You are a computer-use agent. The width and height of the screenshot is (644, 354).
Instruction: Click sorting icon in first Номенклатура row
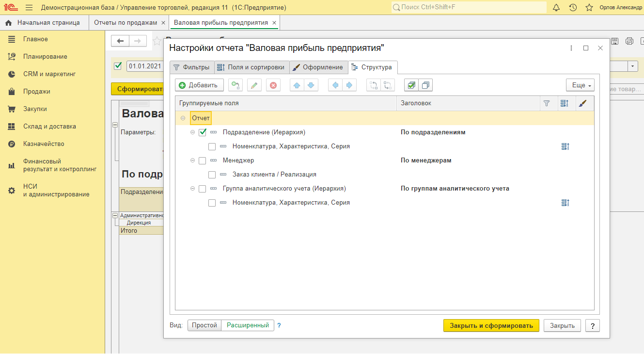[564, 146]
